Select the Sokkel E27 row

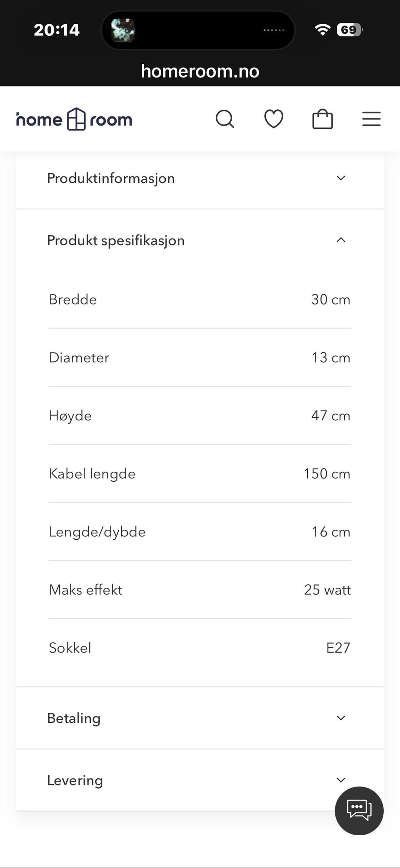[x=200, y=648]
